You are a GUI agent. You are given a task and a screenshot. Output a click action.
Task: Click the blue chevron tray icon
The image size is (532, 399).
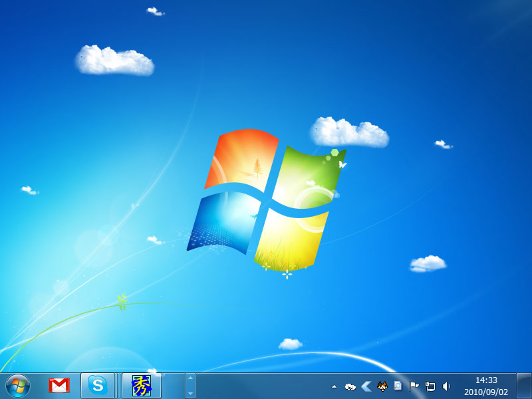(x=366, y=386)
